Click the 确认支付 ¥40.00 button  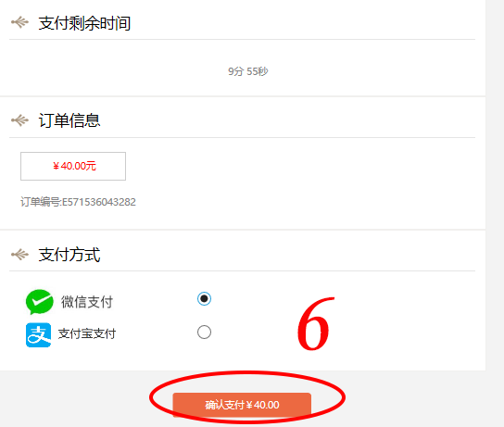click(x=242, y=405)
